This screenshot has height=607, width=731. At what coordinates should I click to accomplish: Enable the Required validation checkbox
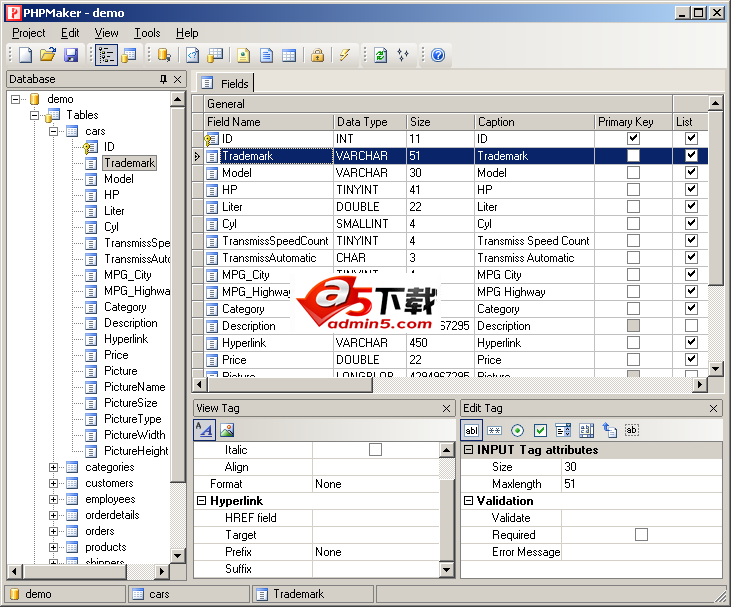[x=641, y=535]
